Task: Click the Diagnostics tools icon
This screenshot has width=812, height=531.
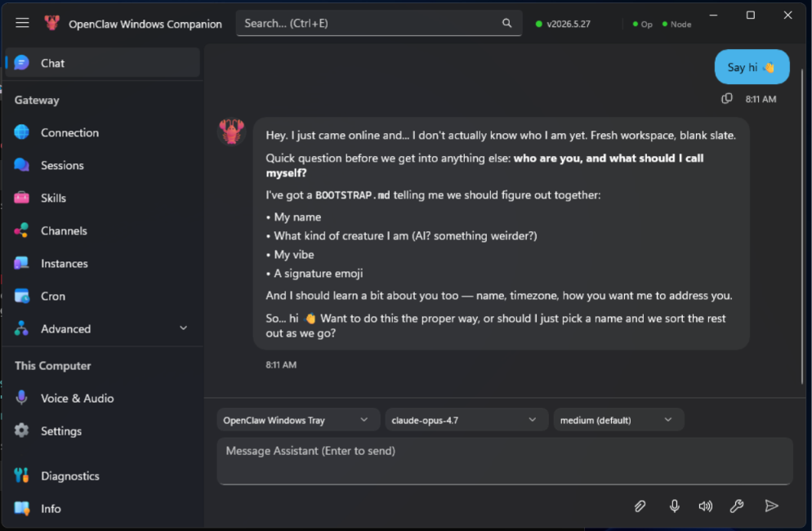Action: [21, 475]
